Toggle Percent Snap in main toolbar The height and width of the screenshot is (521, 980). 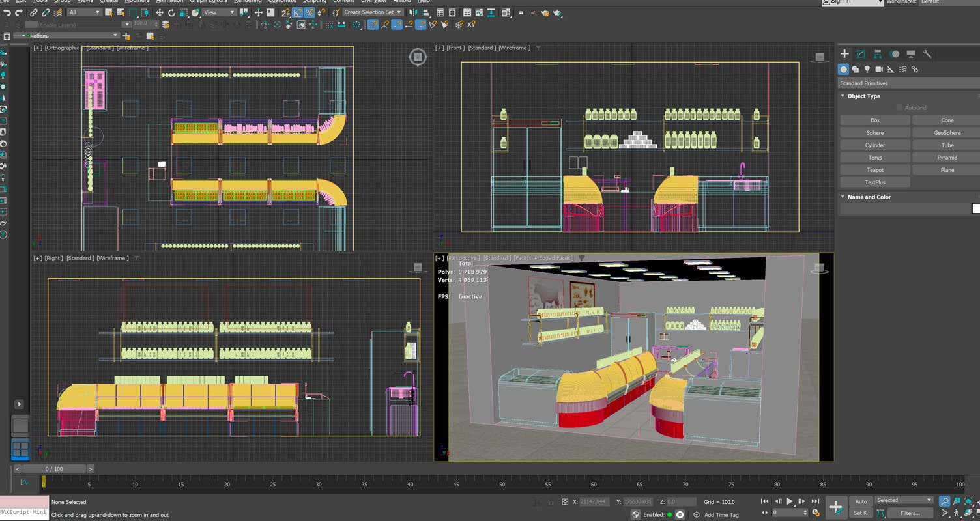tap(309, 12)
